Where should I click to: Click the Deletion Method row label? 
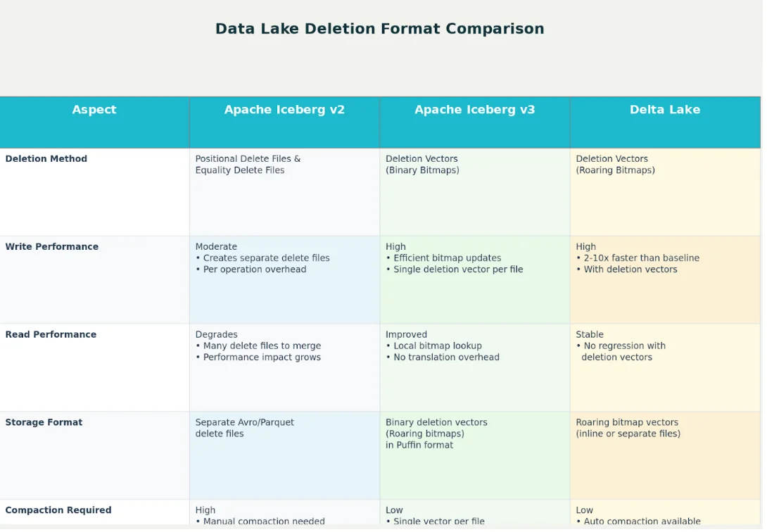point(46,159)
